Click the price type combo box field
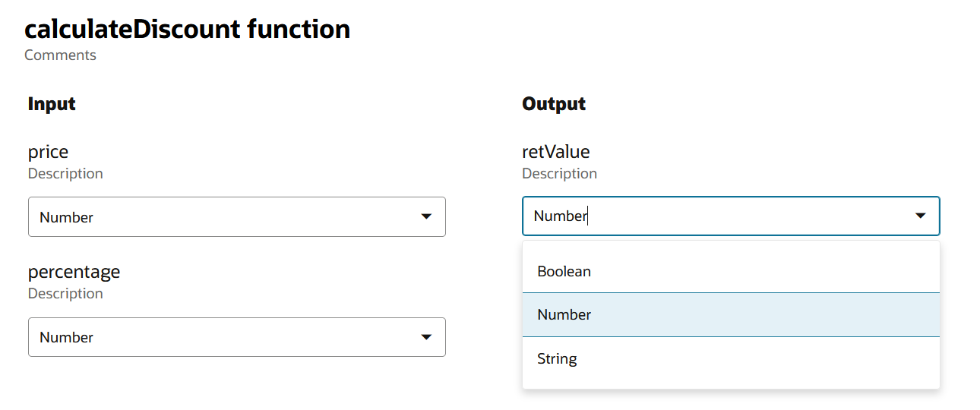The image size is (980, 410). [x=220, y=217]
